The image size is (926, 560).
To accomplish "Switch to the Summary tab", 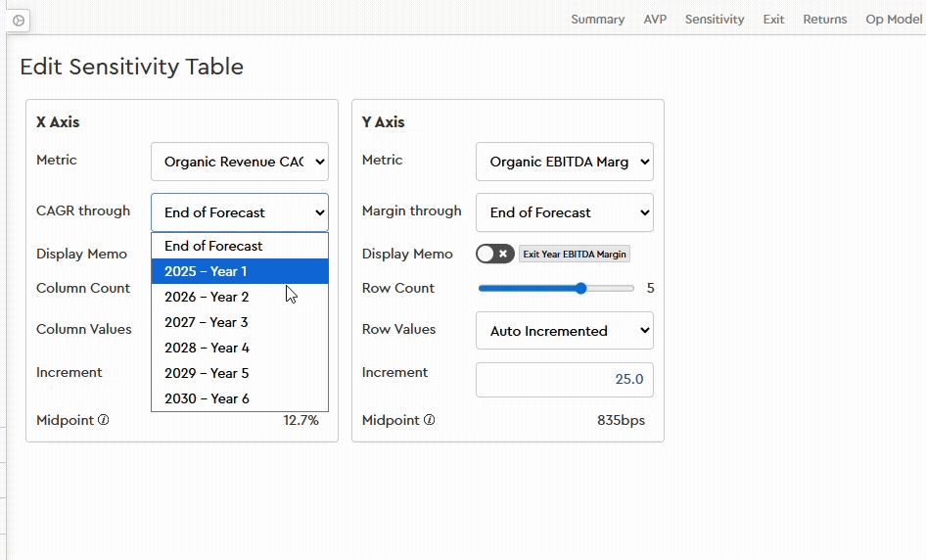I will pyautogui.click(x=597, y=20).
